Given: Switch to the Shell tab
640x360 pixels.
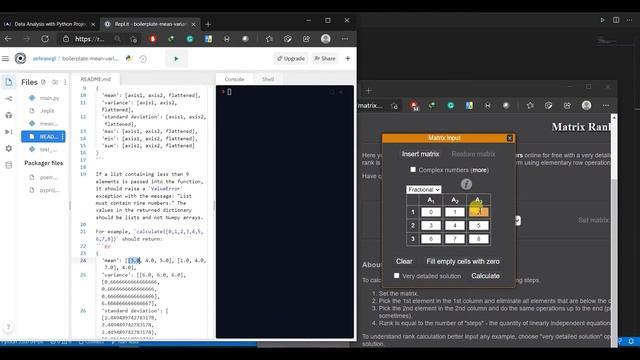Looking at the screenshot, I should point(268,79).
